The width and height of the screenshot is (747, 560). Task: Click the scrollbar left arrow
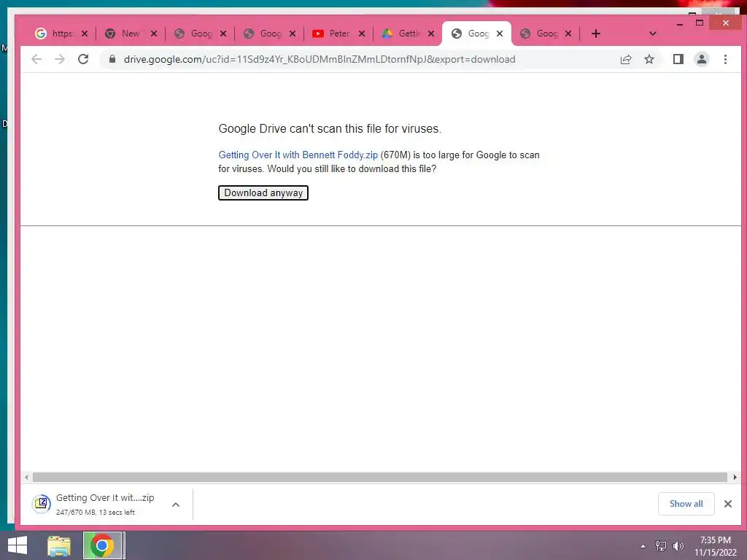pyautogui.click(x=26, y=477)
